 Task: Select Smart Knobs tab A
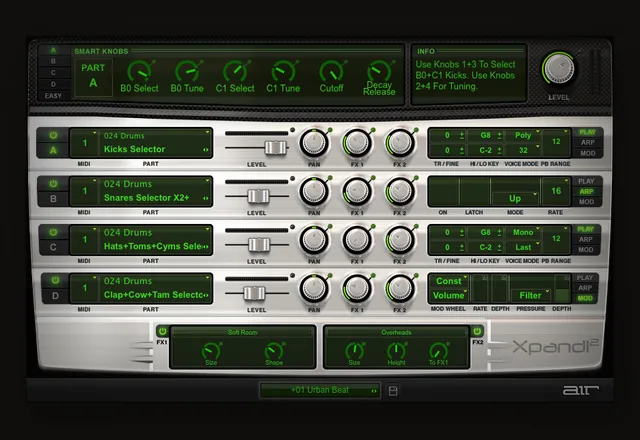(x=53, y=50)
